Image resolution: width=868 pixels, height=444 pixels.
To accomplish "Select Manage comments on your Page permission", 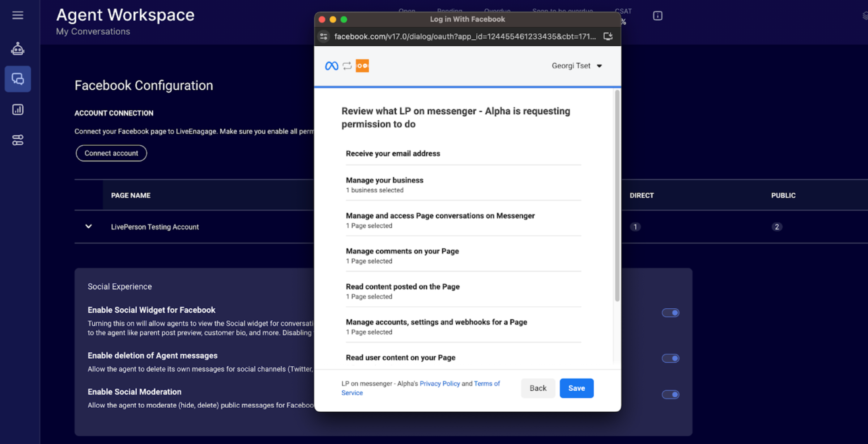I will (x=463, y=256).
